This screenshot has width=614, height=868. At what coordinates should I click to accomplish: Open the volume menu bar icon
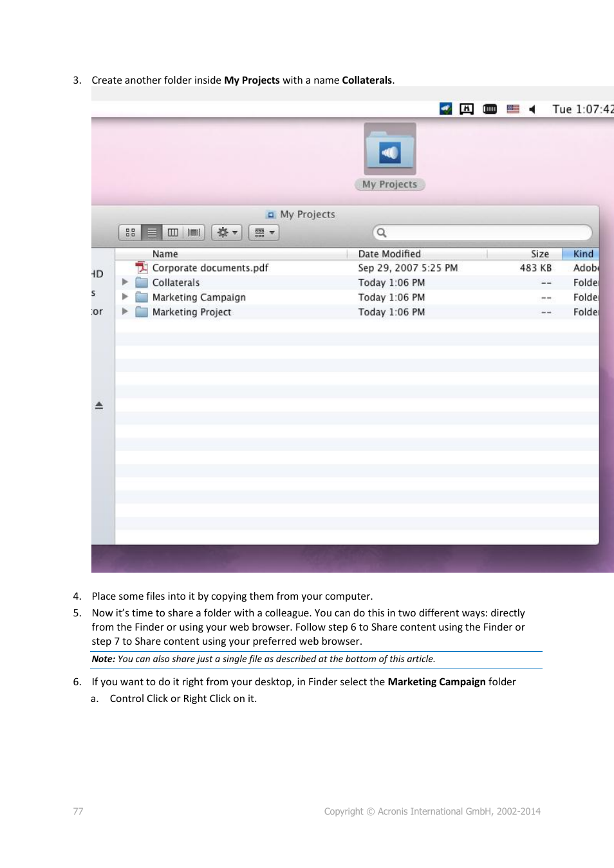click(532, 109)
